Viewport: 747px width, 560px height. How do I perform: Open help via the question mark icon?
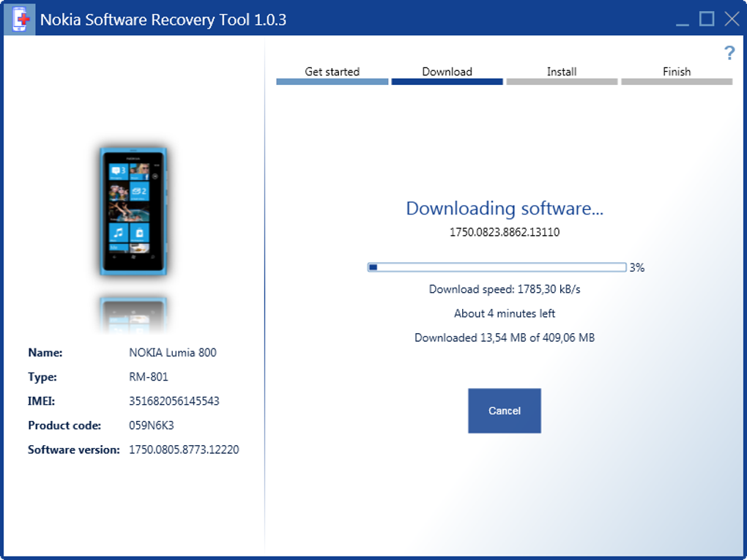(x=729, y=53)
